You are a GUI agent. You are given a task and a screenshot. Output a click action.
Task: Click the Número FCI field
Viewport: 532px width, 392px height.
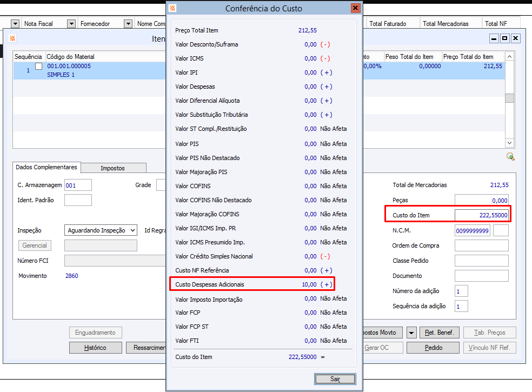tap(115, 261)
